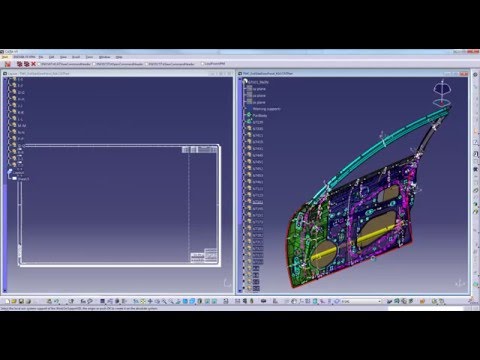Open the Window menu
Screen dimensions: 480x360
pos(104,57)
